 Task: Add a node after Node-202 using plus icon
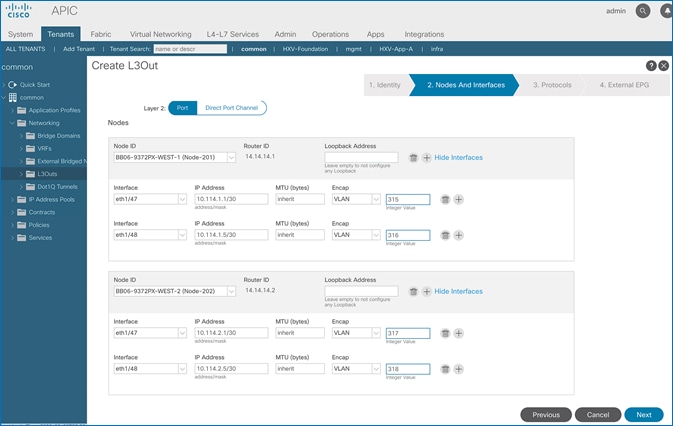point(426,292)
